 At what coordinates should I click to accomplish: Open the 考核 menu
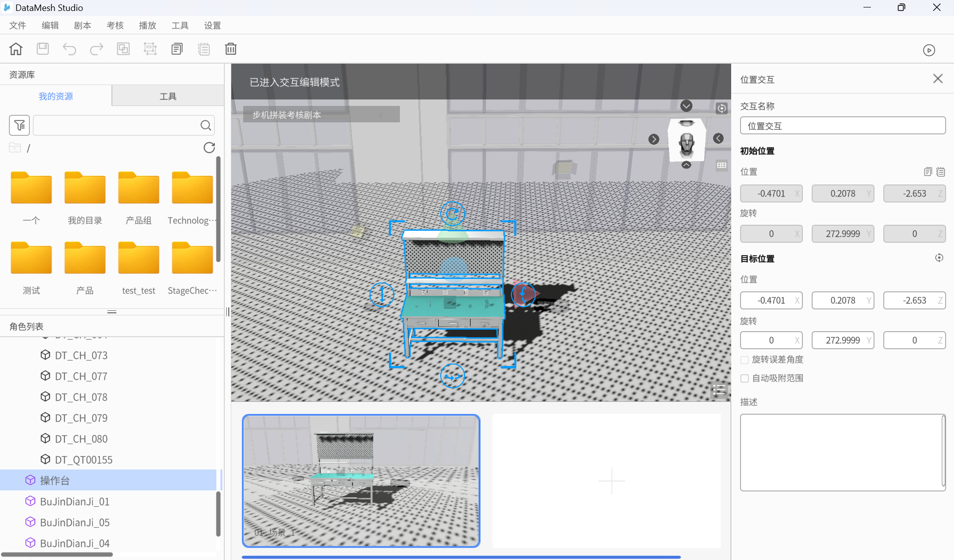coord(115,25)
